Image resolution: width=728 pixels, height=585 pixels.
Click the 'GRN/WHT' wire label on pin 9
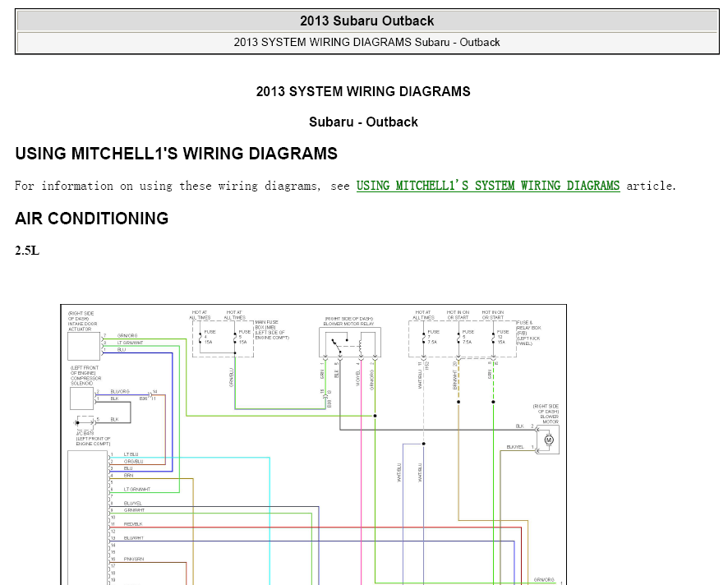tap(134, 510)
